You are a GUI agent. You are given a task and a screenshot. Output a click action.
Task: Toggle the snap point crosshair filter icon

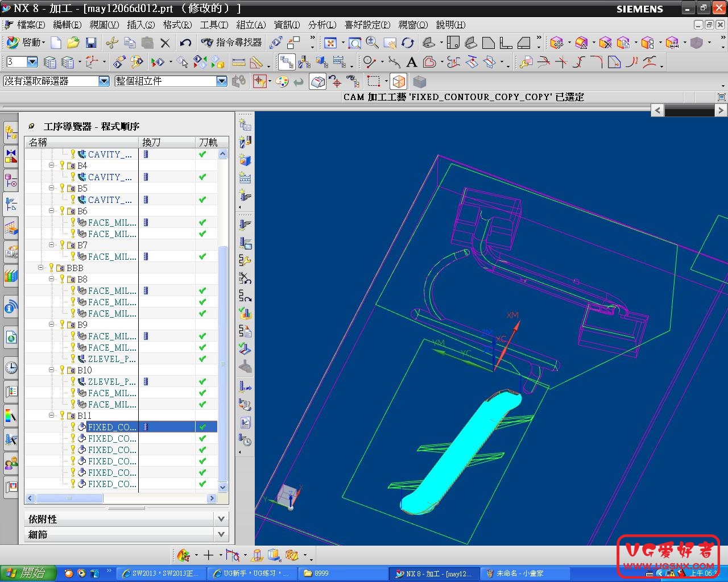click(x=260, y=81)
